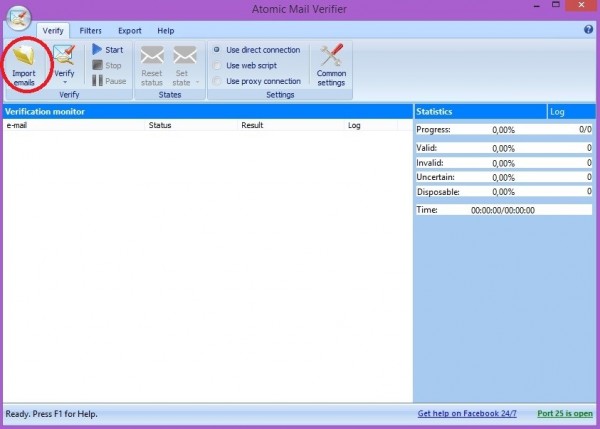Sort by the e-mail column header
The width and height of the screenshot is (600, 429).
[74, 125]
